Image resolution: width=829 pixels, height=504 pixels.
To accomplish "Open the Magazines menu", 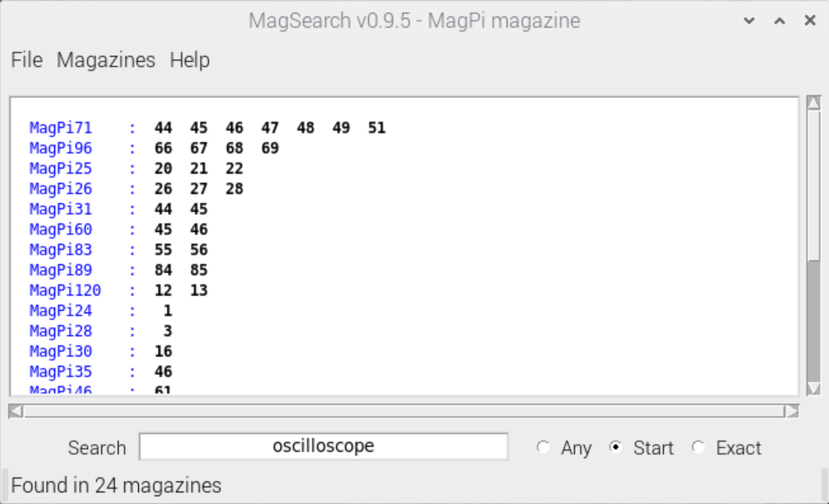I will click(x=106, y=60).
